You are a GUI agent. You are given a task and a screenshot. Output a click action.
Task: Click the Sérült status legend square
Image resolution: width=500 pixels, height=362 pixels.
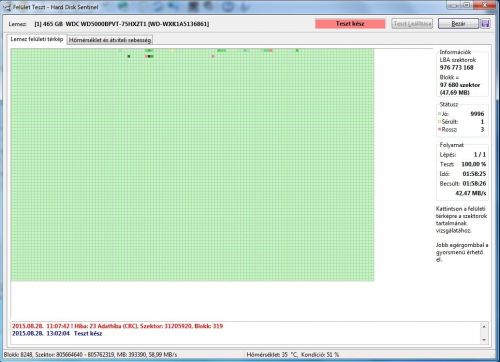[439, 122]
